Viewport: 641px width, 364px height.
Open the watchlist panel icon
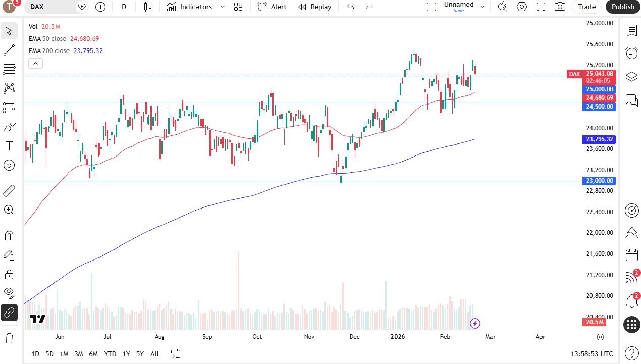(x=631, y=31)
